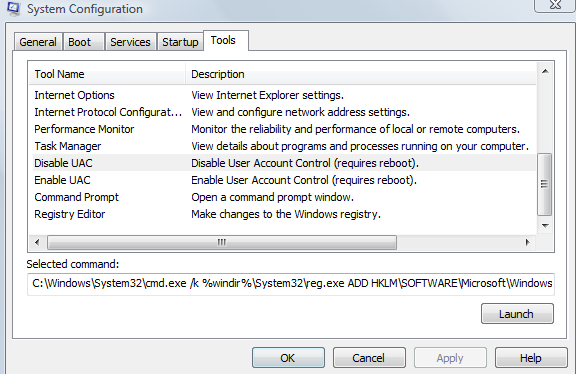Select the Registry Editor tool row
This screenshot has height=374, width=576.
[283, 214]
